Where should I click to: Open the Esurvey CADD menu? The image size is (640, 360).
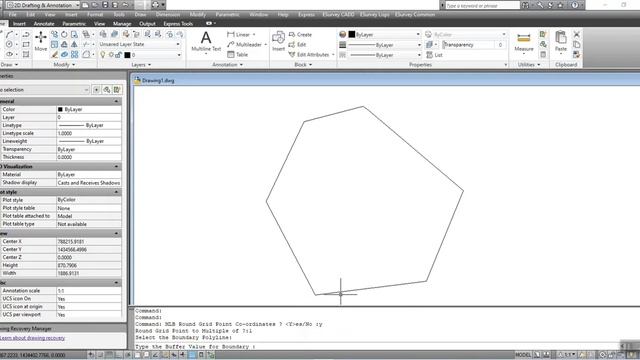tap(338, 14)
